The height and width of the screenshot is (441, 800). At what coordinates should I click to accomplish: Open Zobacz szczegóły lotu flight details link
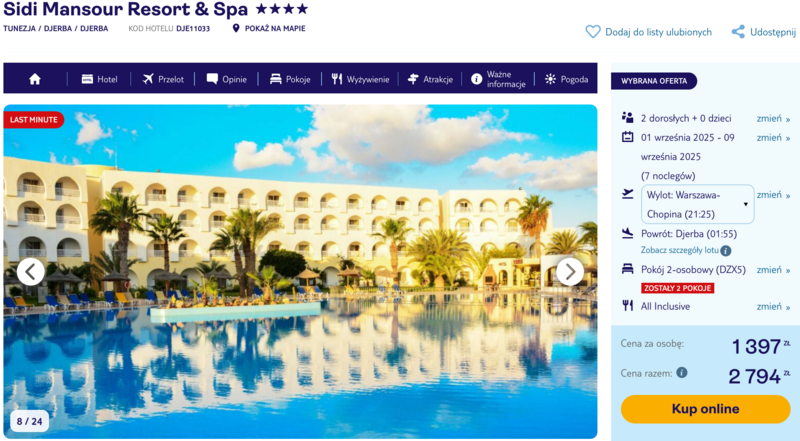[680, 250]
